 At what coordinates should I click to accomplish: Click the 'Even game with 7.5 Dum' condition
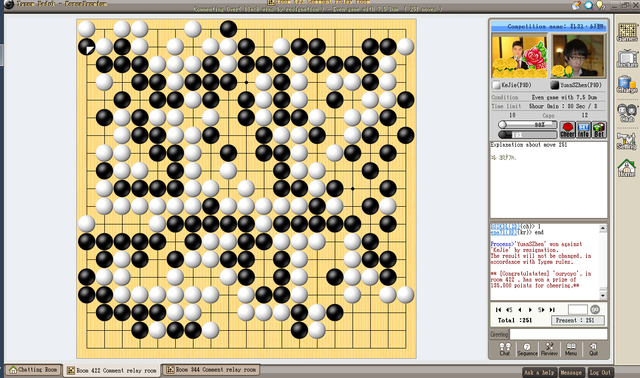point(564,98)
